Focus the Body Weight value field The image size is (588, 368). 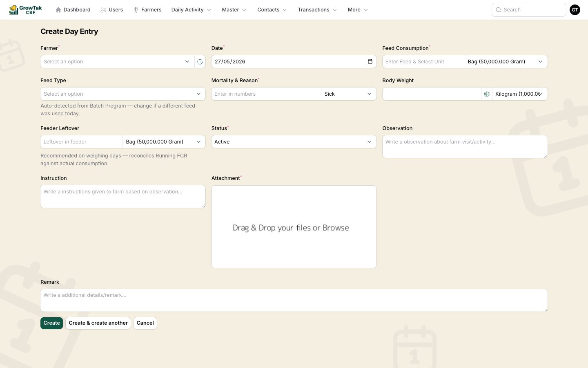tap(432, 94)
